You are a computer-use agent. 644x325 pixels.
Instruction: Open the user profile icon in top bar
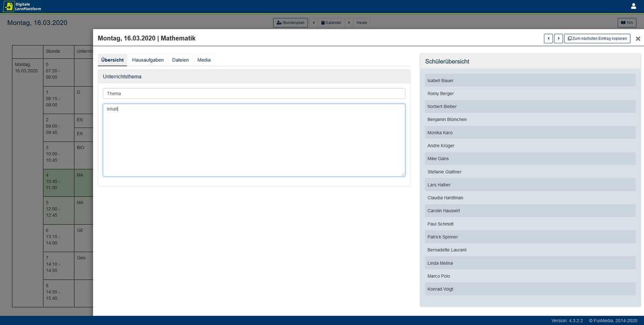click(x=634, y=6)
